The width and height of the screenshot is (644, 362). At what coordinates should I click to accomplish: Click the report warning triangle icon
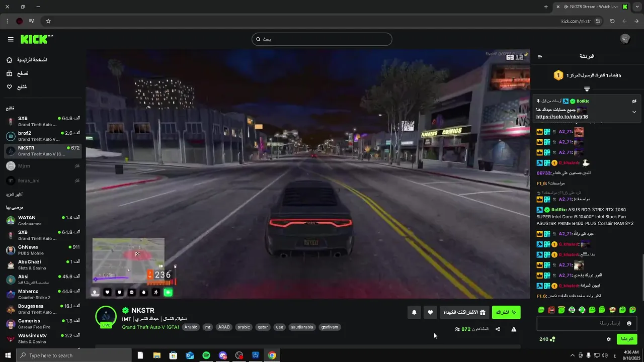coord(514,329)
